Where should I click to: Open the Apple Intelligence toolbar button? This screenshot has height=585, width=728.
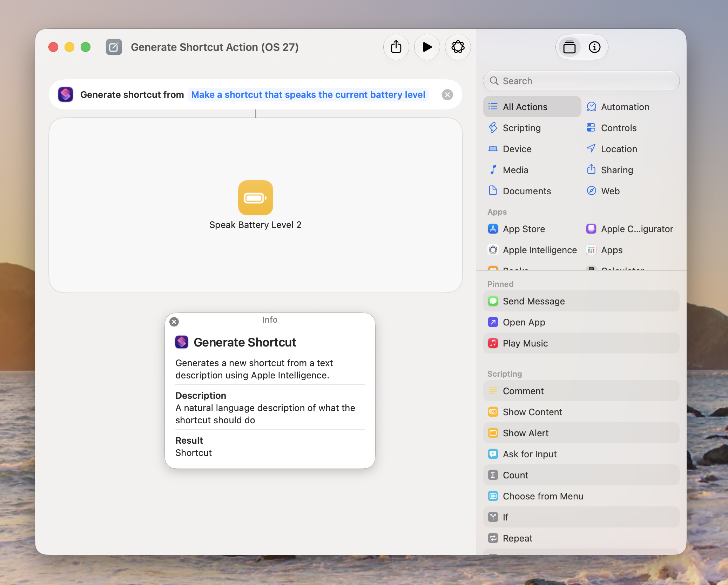coord(458,47)
